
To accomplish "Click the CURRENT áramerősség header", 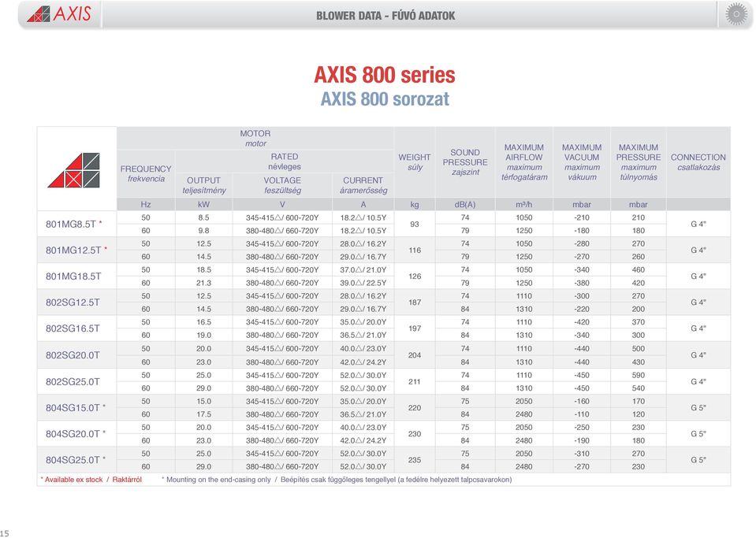I will pos(363,185).
